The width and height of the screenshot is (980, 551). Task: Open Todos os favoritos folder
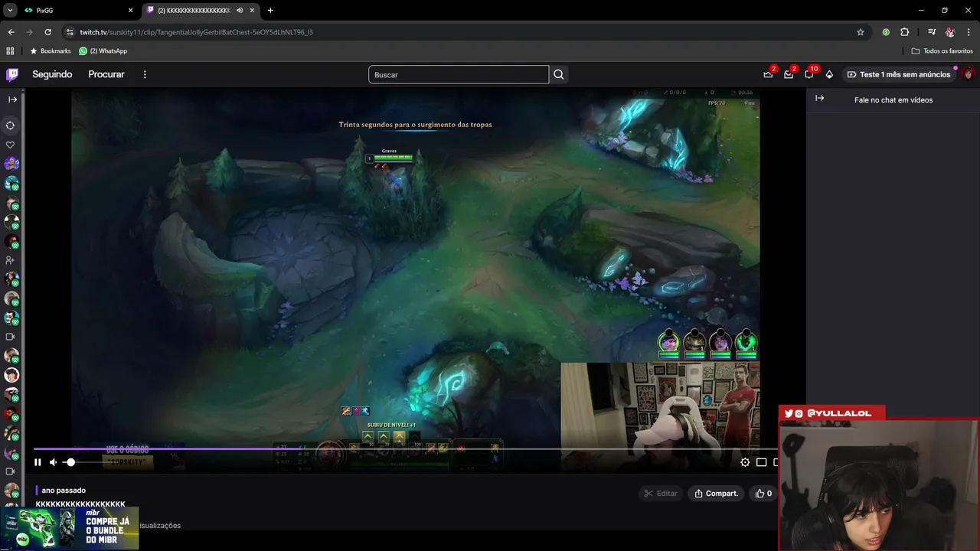point(942,51)
